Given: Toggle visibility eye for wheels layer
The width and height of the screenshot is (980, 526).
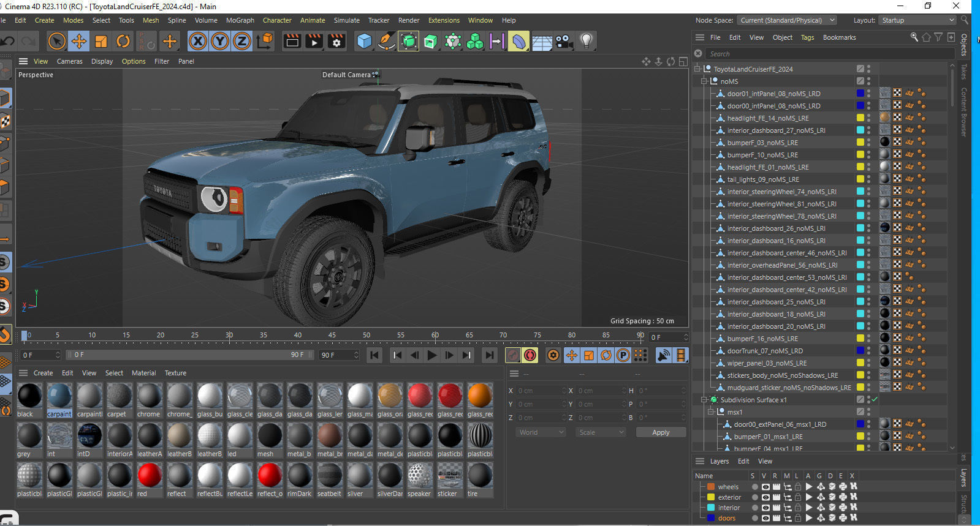Looking at the screenshot, I should pos(765,487).
